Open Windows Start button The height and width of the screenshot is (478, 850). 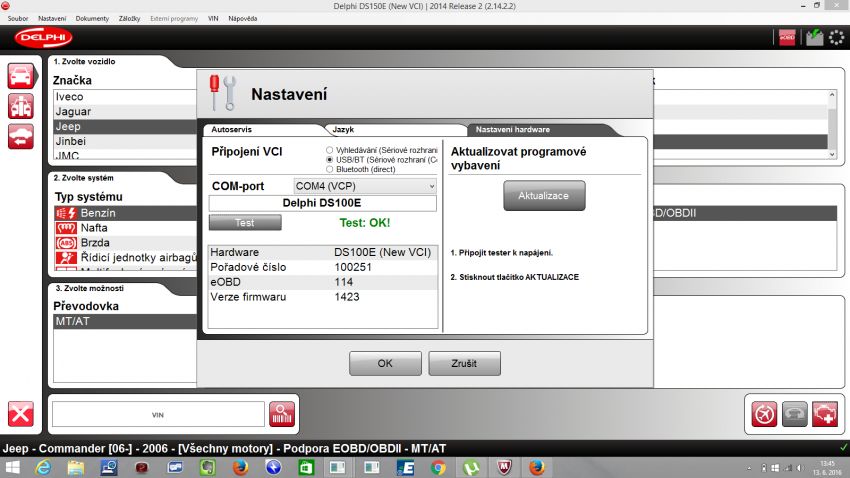(12, 467)
